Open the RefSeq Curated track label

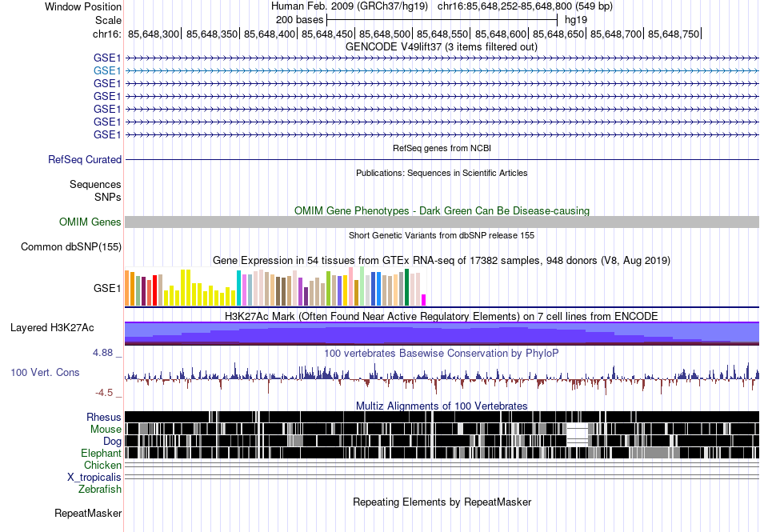tap(85, 159)
